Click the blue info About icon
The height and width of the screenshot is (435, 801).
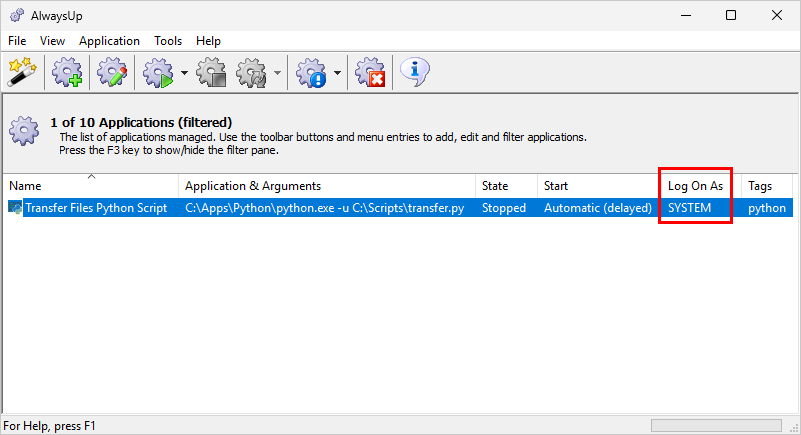[414, 72]
